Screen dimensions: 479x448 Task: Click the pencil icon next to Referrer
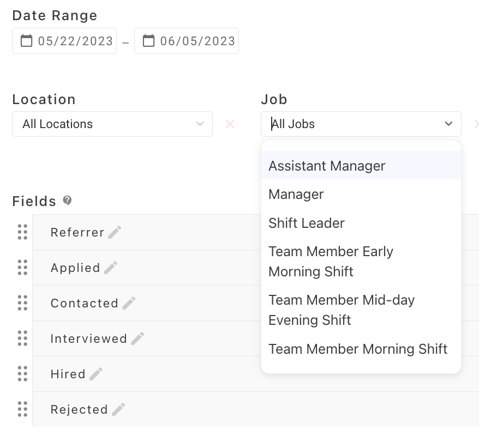click(115, 233)
